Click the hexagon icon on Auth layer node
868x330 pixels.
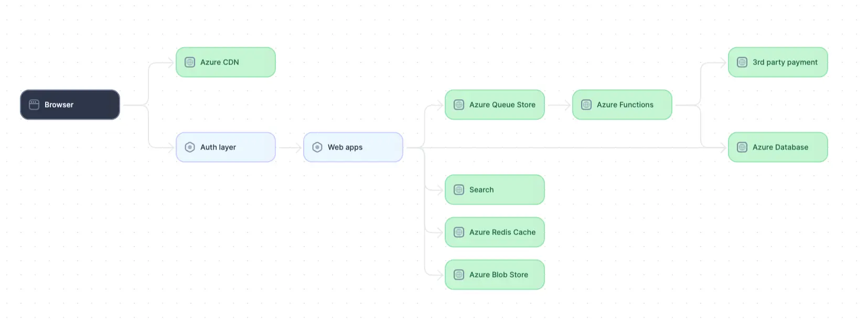point(190,147)
